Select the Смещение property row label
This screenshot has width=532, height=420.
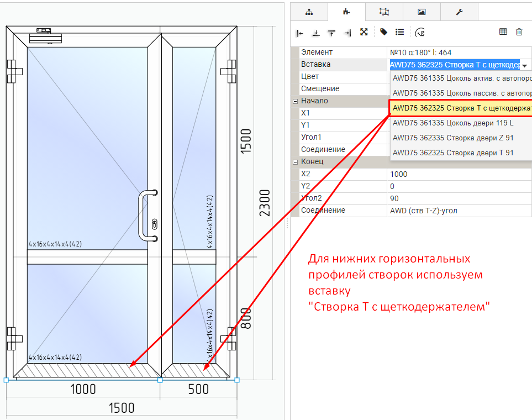tap(320, 88)
